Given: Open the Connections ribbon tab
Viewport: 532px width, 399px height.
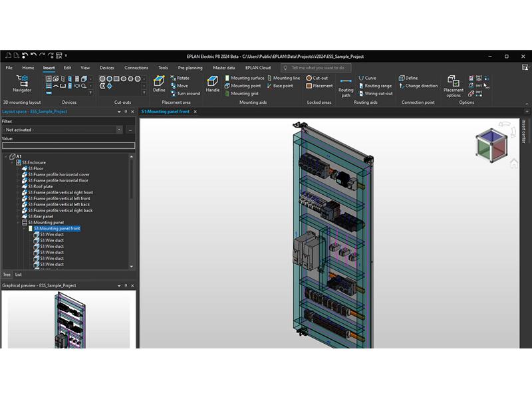Looking at the screenshot, I should coord(136,68).
